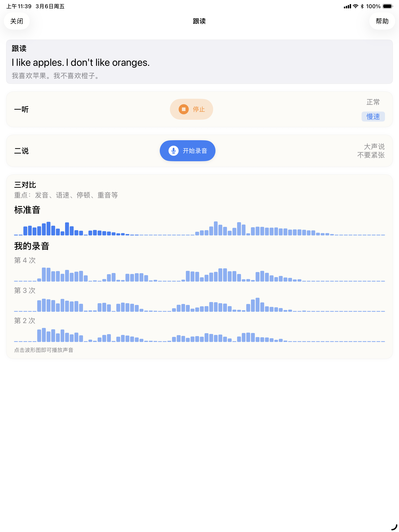The image size is (399, 532).
Task: Open 帮助 help page
Action: coord(382,21)
